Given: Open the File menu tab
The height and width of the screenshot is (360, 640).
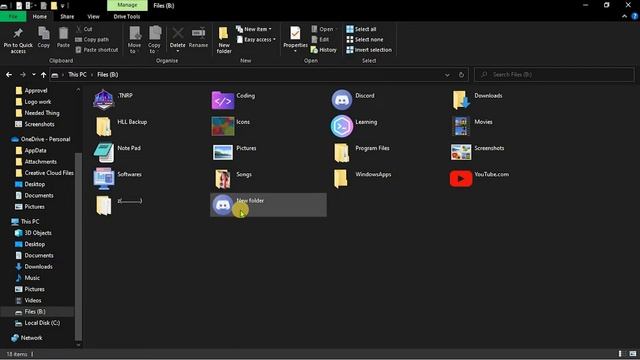Looking at the screenshot, I should pyautogui.click(x=13, y=17).
